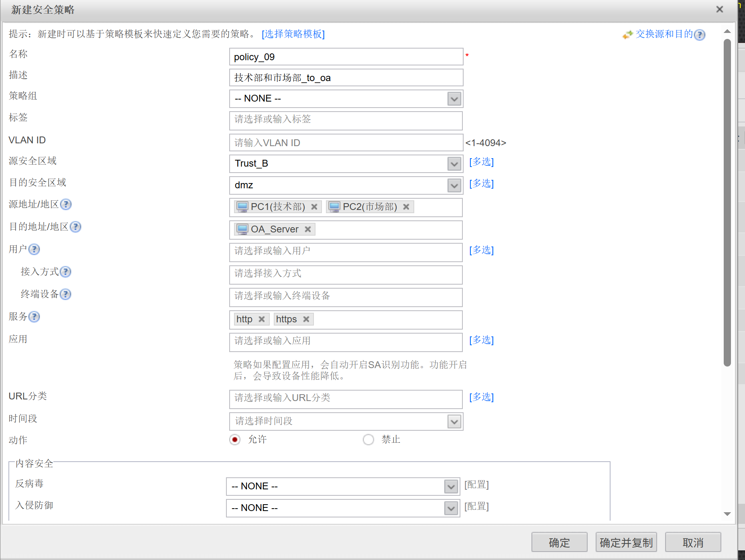Click 多选 link for 源安全区域

click(482, 162)
